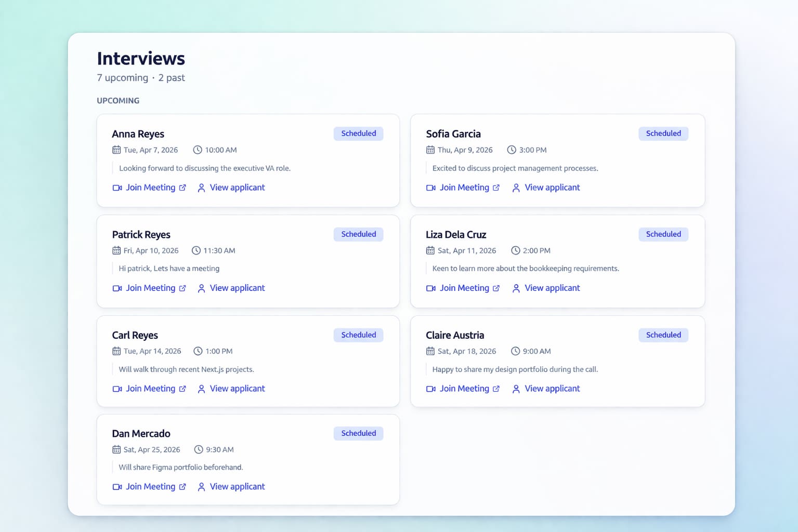Click Carl Reyes's name on his card
This screenshot has width=798, height=532.
(x=135, y=335)
